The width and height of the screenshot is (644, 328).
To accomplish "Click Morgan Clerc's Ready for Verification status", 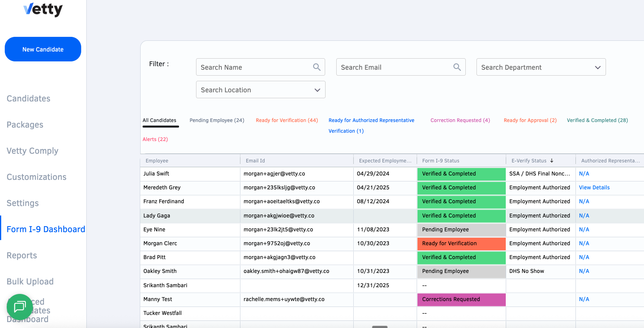I will (x=461, y=244).
